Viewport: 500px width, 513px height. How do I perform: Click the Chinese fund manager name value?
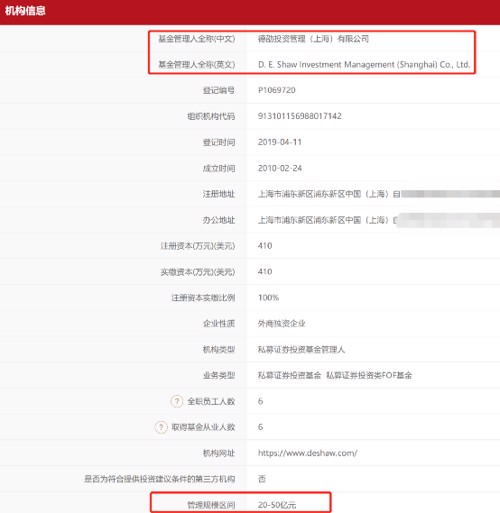point(313,39)
